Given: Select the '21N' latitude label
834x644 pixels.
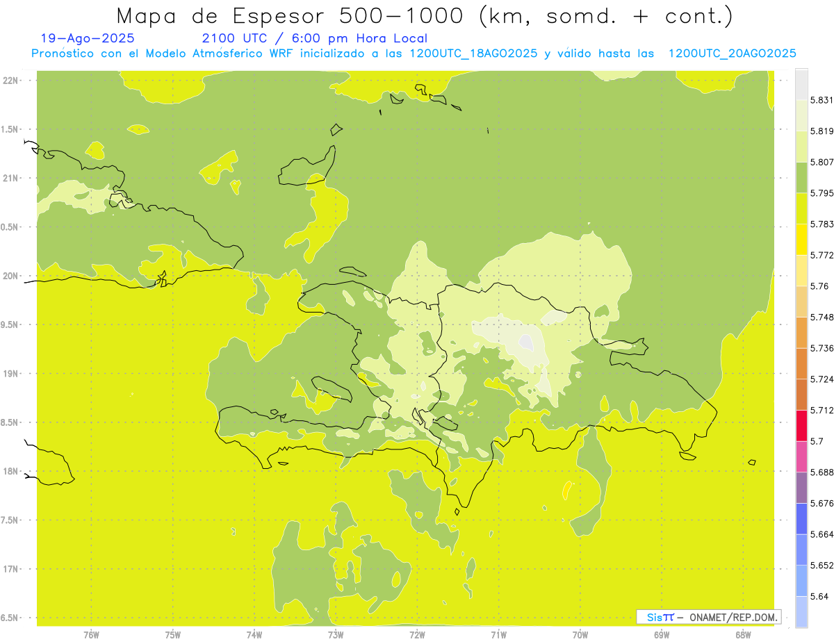Looking at the screenshot, I should point(10,178).
